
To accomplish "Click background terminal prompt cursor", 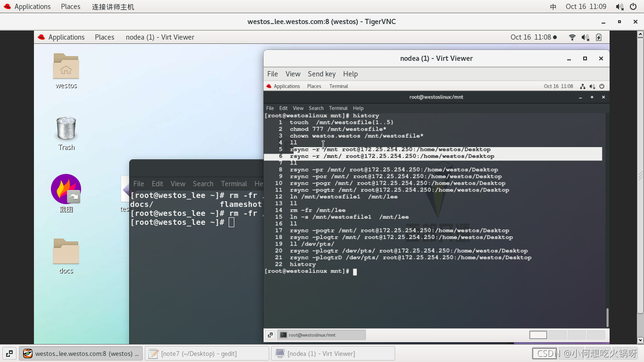I will point(231,222).
